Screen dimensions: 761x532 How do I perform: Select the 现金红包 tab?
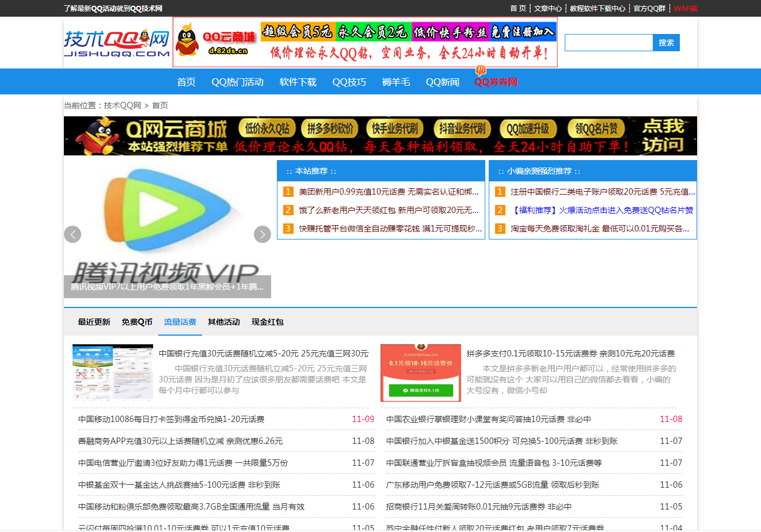coord(267,322)
